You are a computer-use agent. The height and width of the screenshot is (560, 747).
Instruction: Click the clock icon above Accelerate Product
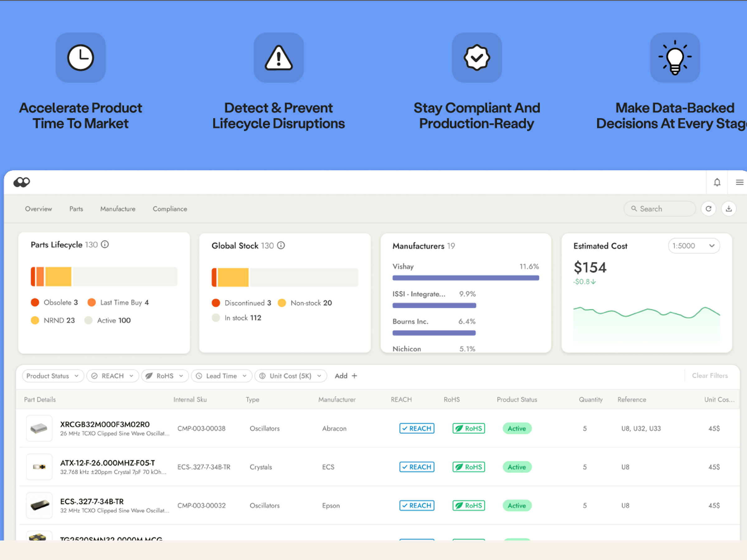pyautogui.click(x=80, y=58)
